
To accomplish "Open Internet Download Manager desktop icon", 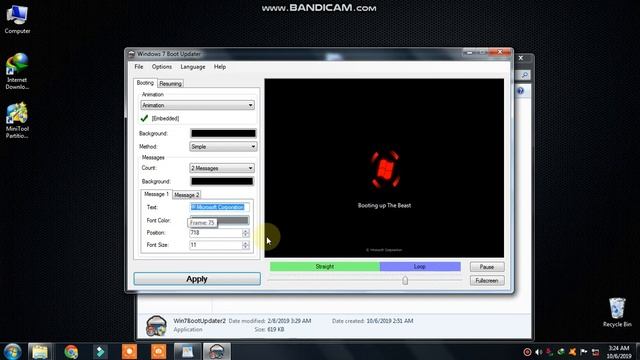I will [x=17, y=71].
